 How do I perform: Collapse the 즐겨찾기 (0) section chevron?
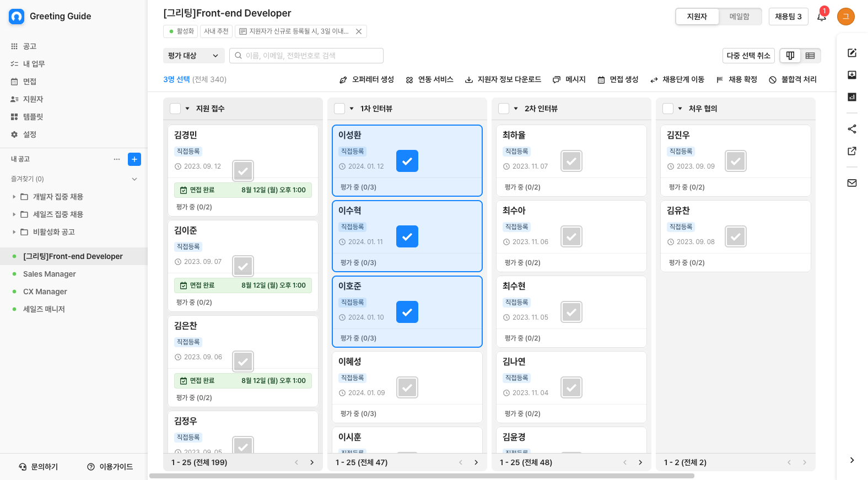134,179
